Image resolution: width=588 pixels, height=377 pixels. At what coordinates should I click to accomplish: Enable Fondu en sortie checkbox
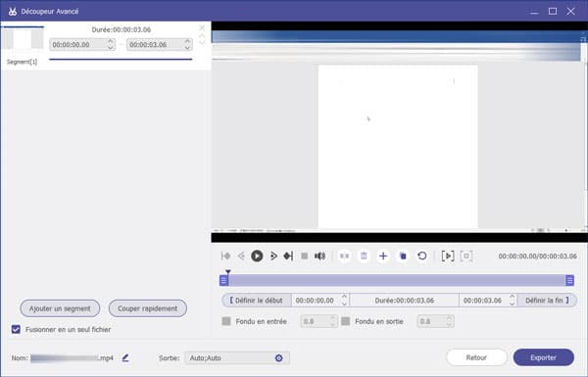346,321
